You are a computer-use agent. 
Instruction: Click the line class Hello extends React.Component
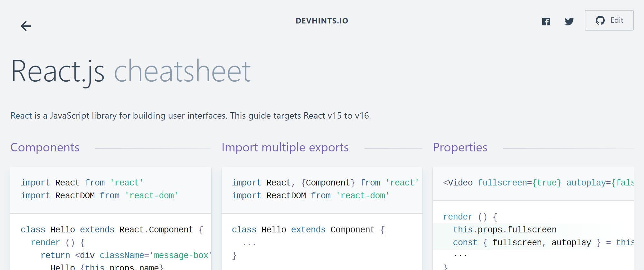coord(112,230)
